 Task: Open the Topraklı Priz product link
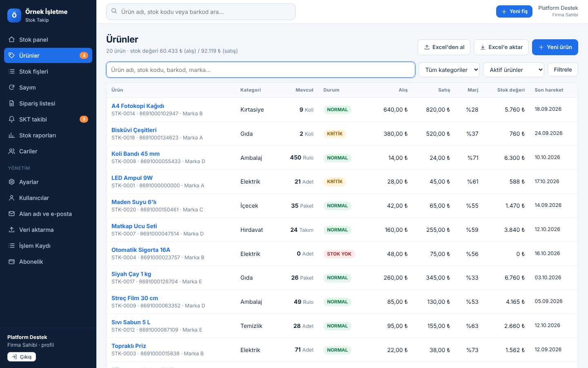[x=129, y=346]
